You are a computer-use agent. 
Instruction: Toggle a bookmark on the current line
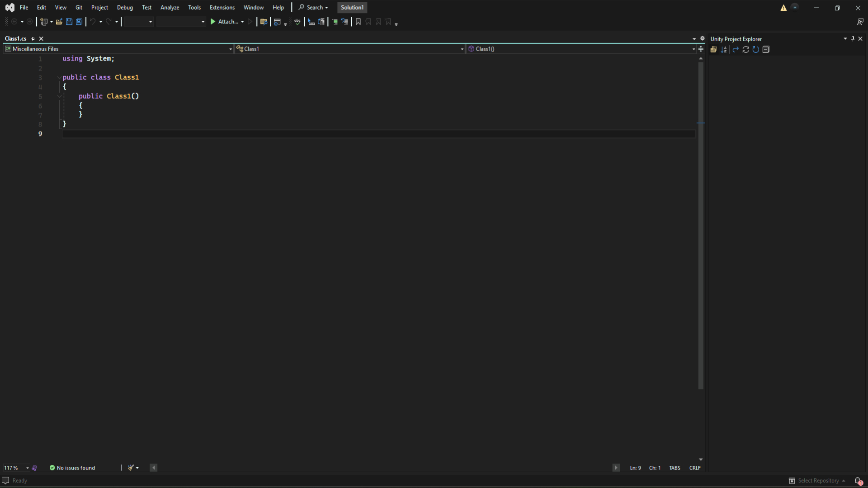(358, 21)
